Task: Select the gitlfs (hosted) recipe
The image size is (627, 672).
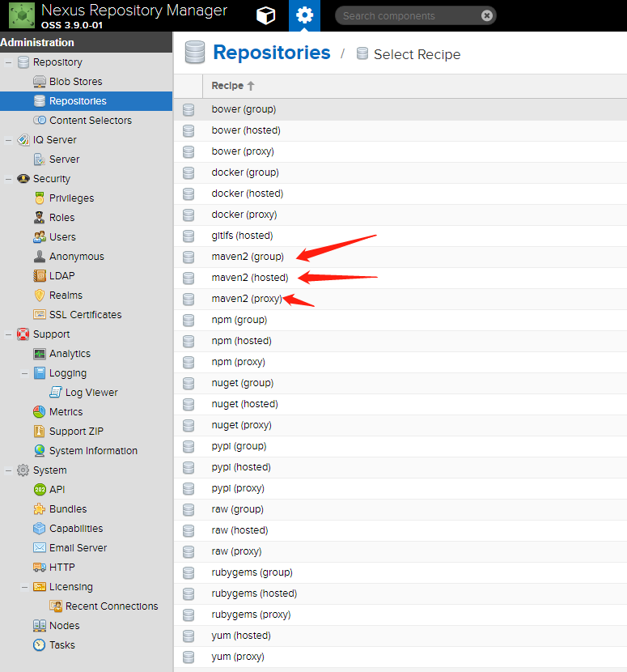Action: pos(400,236)
